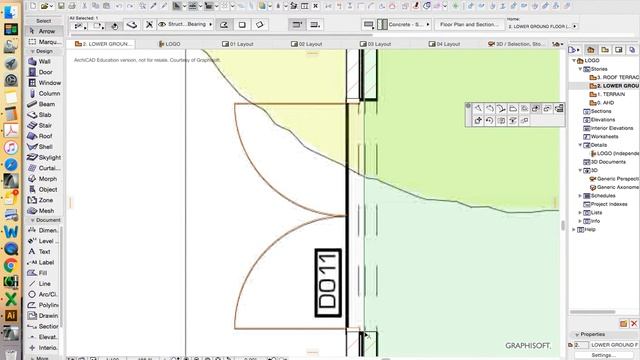640x360 pixels.
Task: Collapse the Stories tree node
Action: tap(580, 69)
